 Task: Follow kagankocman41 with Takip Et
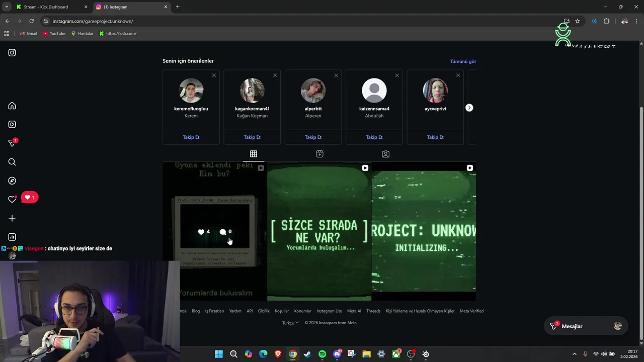pos(252,137)
